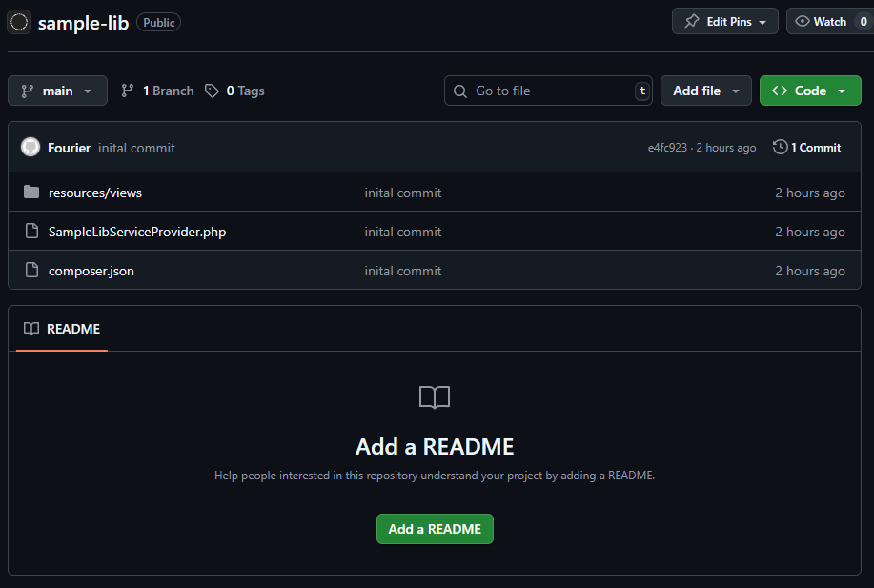Open the green Code dropdown
Screen dimensions: 874x588
[809, 91]
